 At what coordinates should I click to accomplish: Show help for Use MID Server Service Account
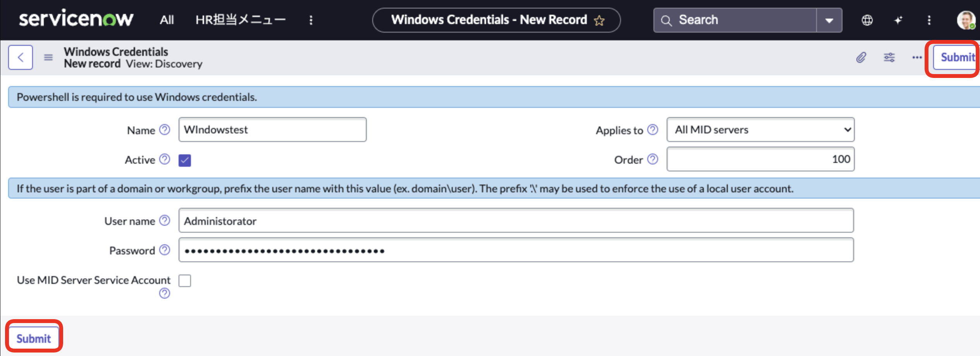pos(165,293)
